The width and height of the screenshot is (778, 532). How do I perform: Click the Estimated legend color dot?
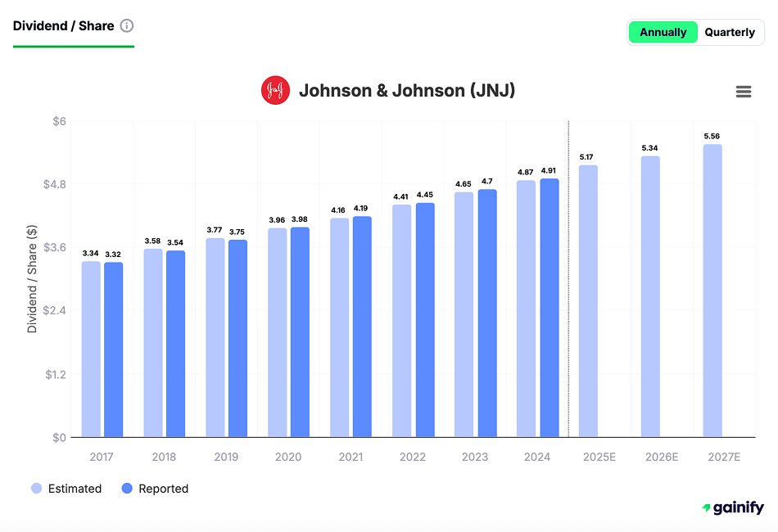[x=37, y=489]
